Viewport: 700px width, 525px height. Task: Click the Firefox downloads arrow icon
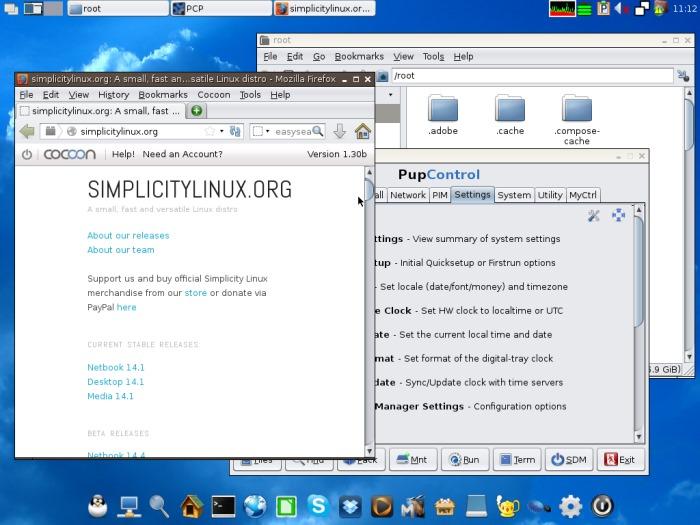340,131
